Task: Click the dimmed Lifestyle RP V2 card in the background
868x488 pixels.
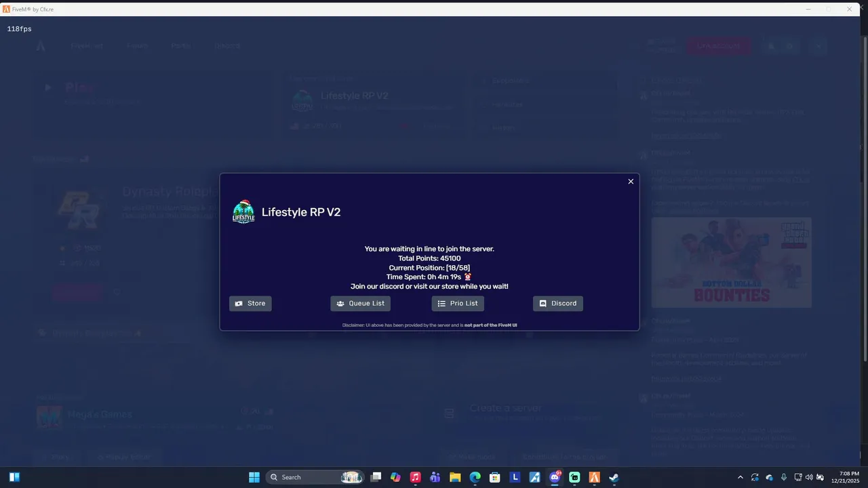Action: click(374, 105)
